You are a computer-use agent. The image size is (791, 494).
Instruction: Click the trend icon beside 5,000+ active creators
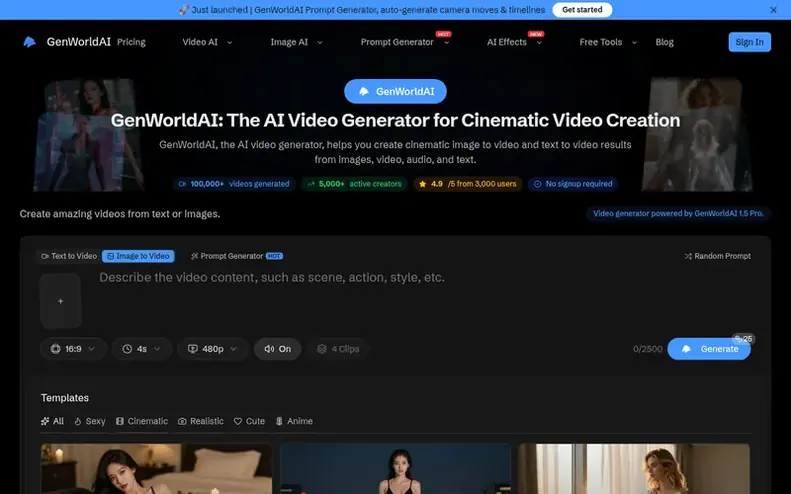[311, 184]
